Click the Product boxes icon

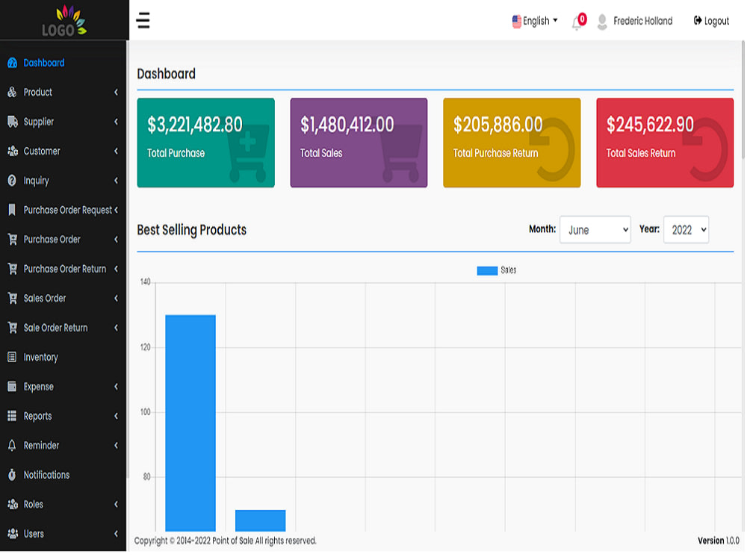point(13,93)
